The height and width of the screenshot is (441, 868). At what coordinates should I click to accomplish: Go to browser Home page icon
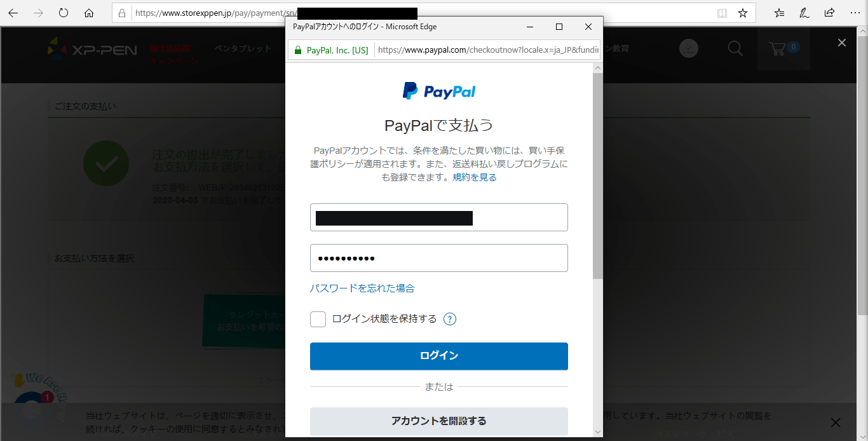[x=89, y=13]
